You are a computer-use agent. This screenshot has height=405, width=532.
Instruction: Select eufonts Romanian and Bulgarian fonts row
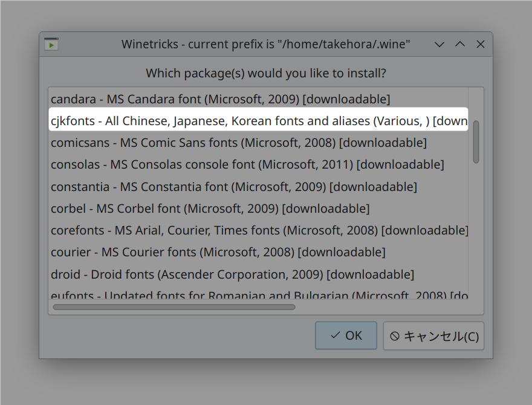point(258,293)
